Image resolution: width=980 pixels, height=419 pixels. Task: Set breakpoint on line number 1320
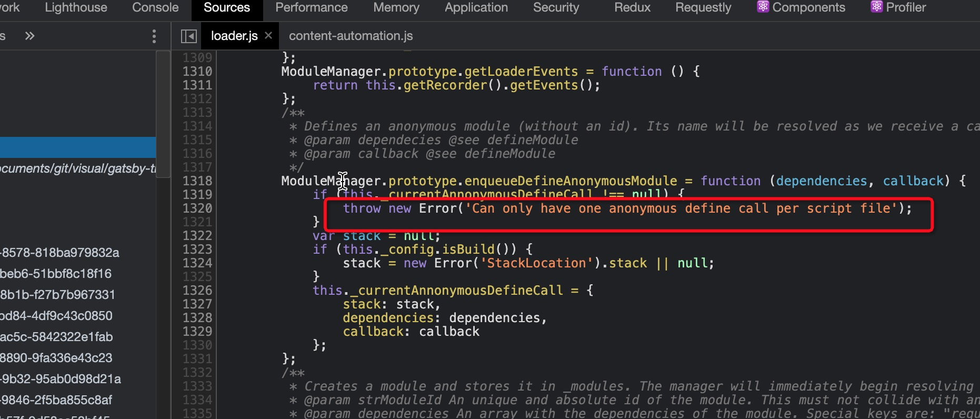pos(197,208)
